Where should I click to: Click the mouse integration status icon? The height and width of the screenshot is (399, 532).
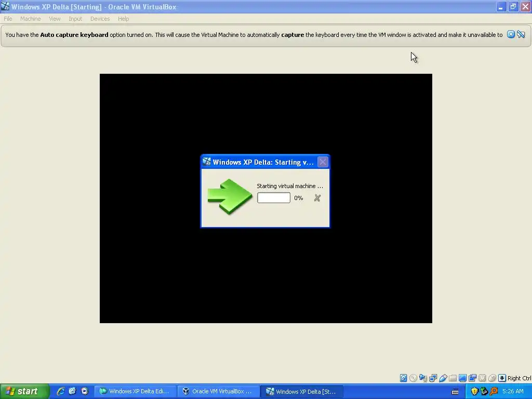(x=492, y=378)
